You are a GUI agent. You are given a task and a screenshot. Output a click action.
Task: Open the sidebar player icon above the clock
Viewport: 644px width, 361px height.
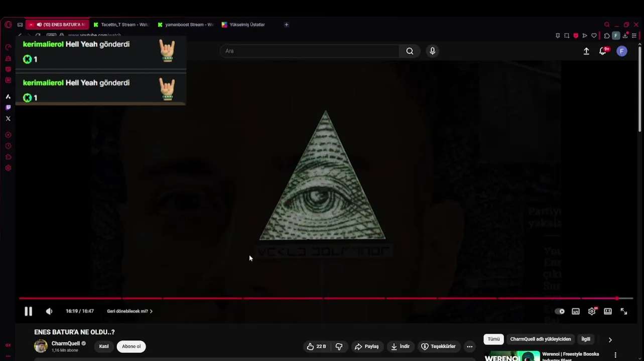[x=8, y=135]
